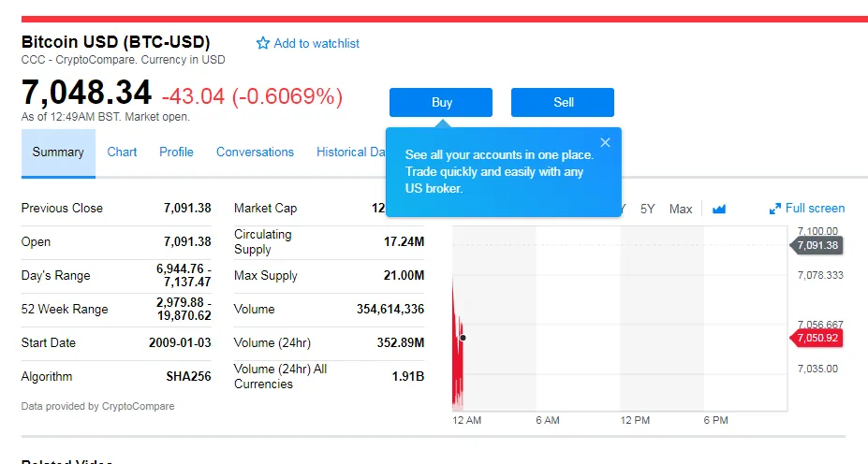Click the 7,035.00 y-axis label
Screen dimensions: 868x464
point(817,369)
